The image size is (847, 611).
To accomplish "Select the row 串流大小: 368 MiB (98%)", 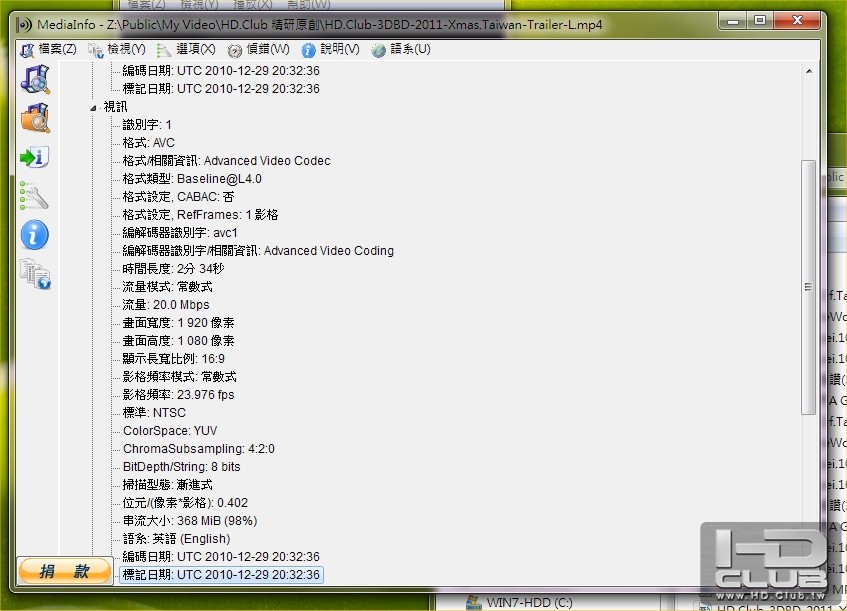I will [190, 521].
